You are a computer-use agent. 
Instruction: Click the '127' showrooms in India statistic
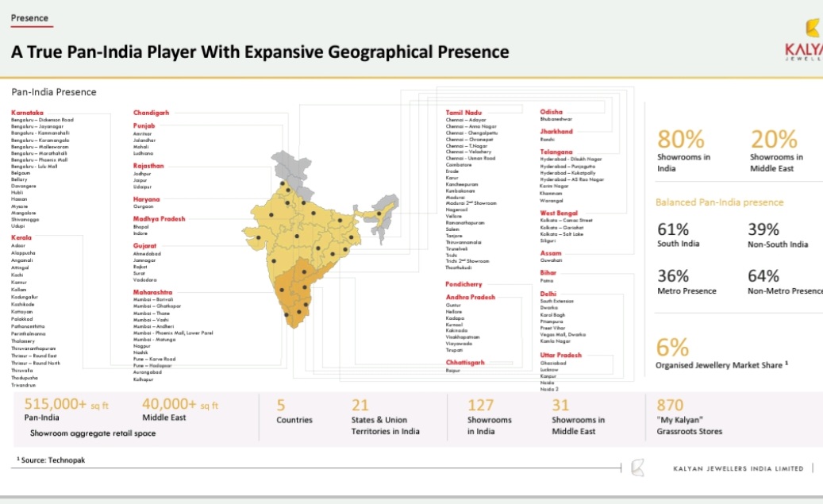coord(480,406)
